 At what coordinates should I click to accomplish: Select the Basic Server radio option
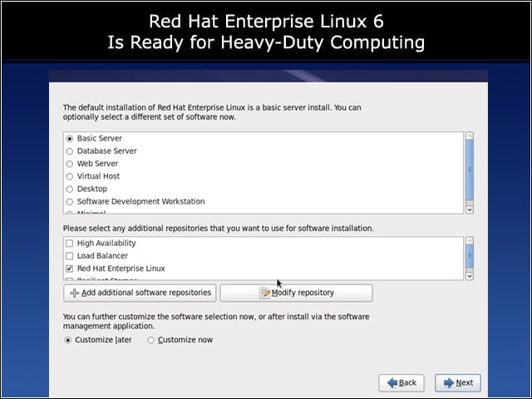point(70,139)
